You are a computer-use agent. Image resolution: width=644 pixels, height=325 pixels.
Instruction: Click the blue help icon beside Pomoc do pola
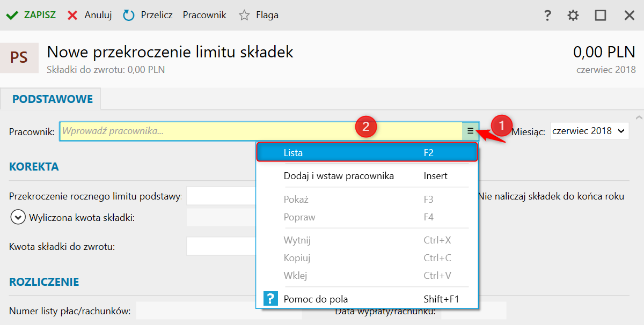[271, 299]
